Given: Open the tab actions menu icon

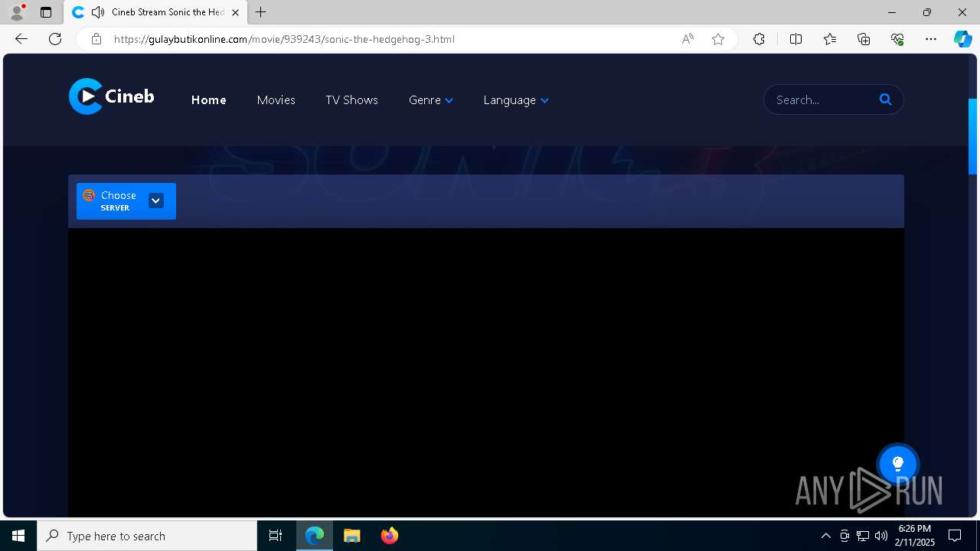Looking at the screenshot, I should (x=46, y=12).
